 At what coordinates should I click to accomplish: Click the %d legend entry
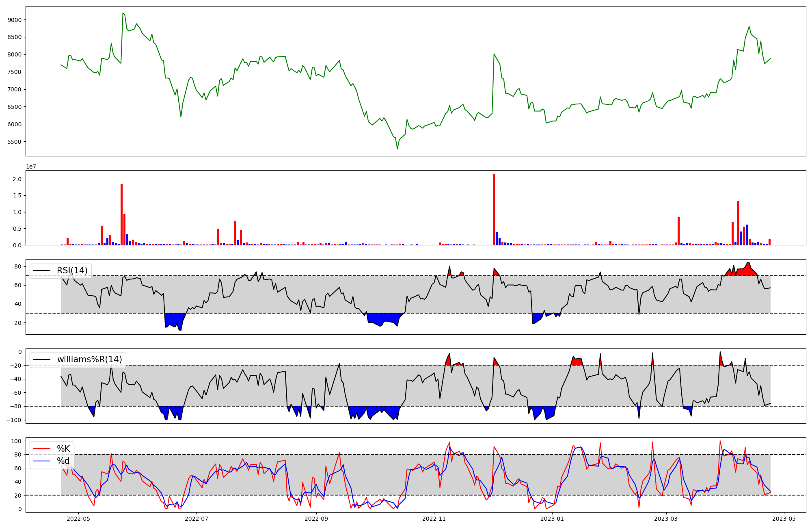63,461
